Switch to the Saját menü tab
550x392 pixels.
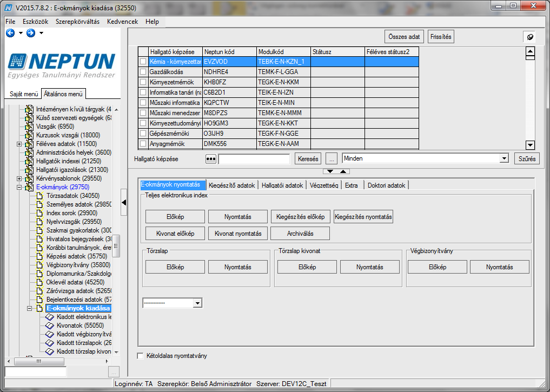point(23,94)
